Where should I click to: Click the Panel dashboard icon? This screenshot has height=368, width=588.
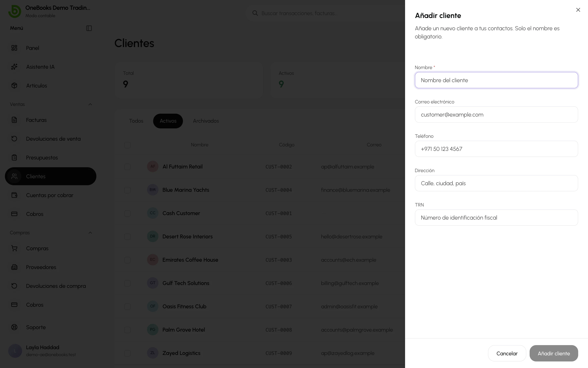click(14, 48)
